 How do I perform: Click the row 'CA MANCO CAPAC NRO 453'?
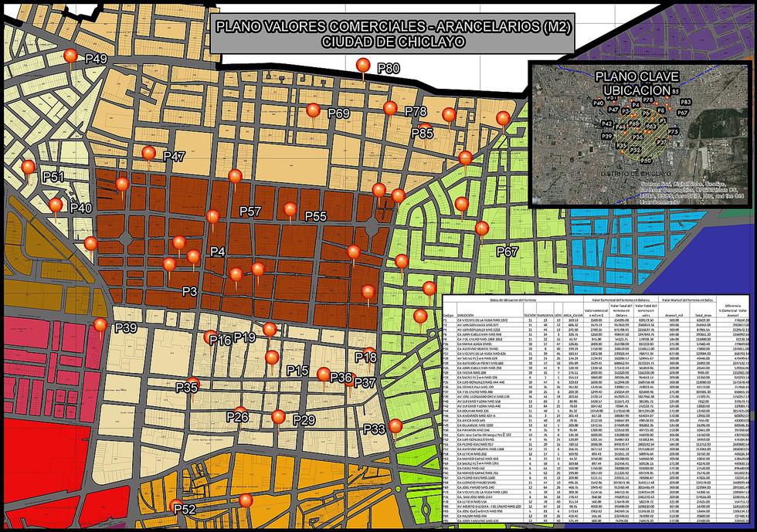click(x=596, y=459)
